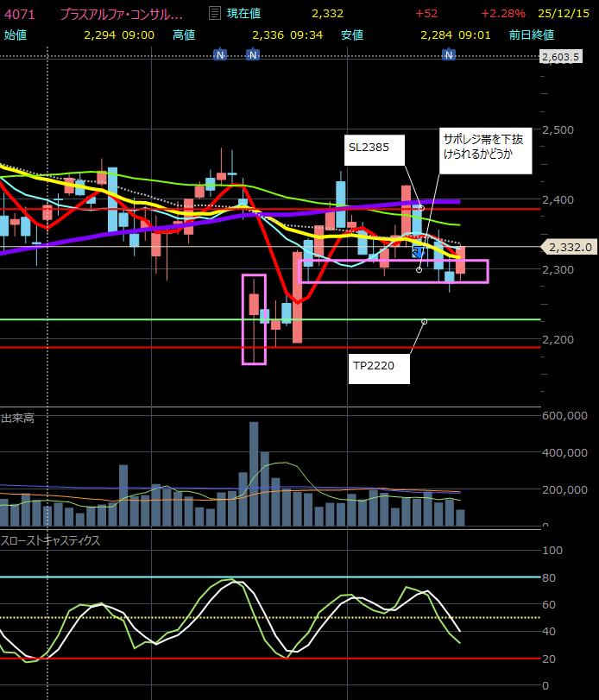Click the document icon beside 現在値

215,14
